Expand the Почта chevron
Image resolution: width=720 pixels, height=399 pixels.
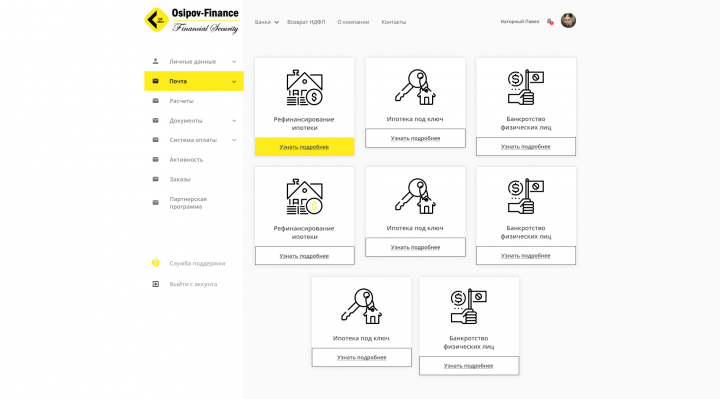coord(234,81)
